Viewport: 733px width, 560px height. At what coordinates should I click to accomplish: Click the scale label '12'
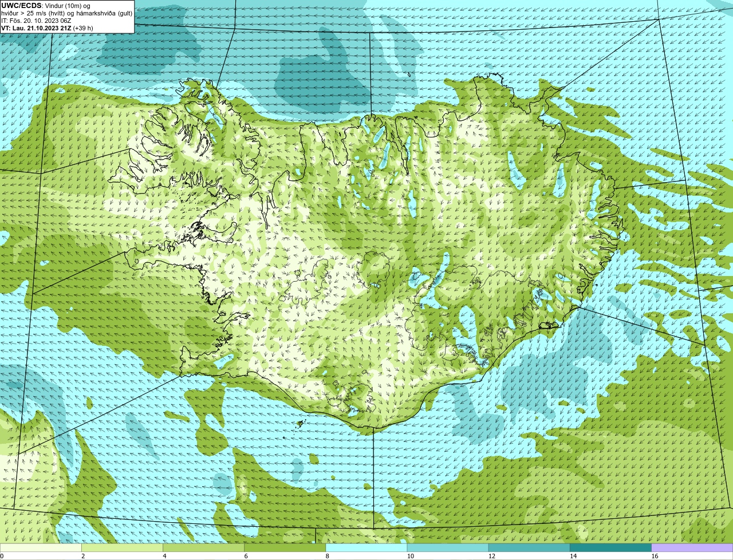[x=491, y=556]
